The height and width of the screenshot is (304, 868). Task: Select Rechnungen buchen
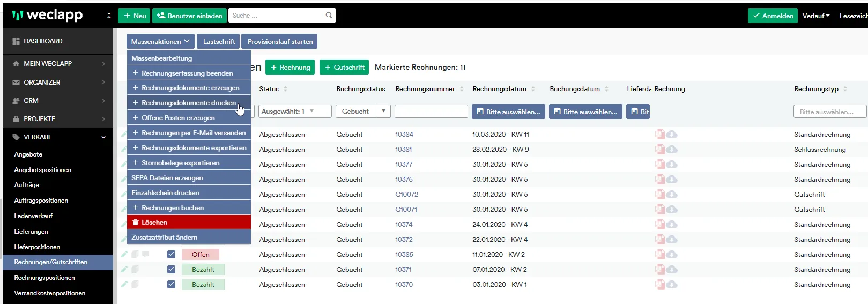[189, 208]
